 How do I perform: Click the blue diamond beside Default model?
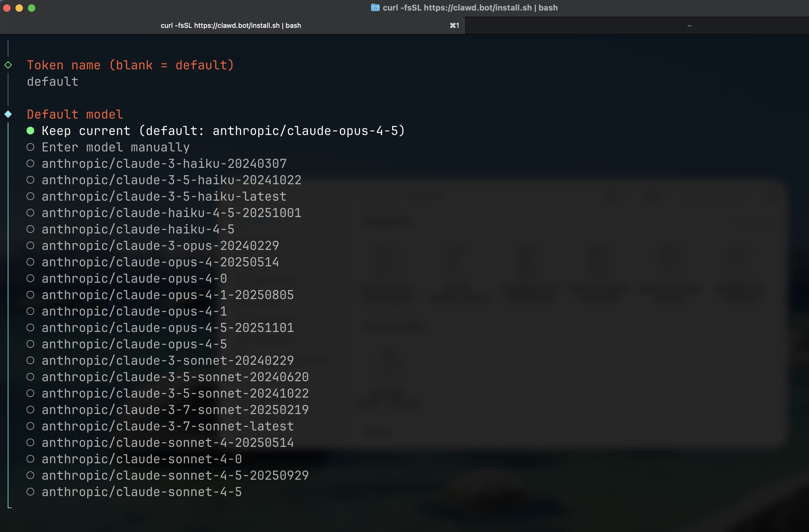click(8, 114)
